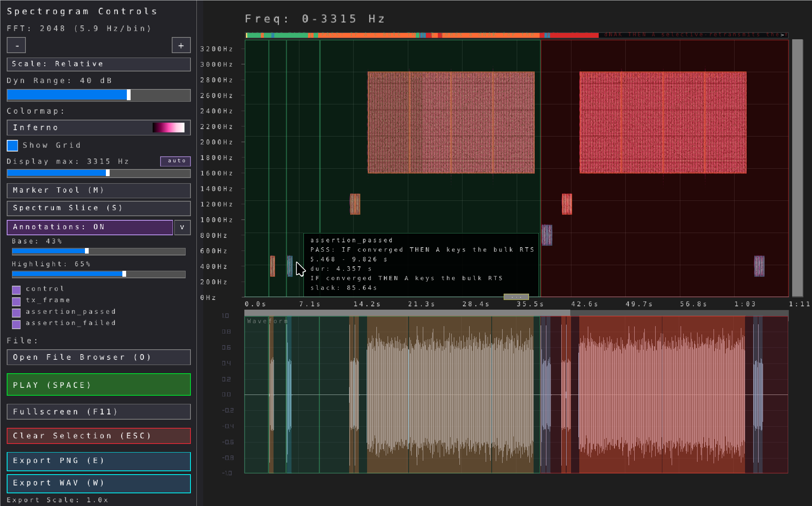Open the Inferno colormap selector
812x506 pixels.
(x=99, y=128)
